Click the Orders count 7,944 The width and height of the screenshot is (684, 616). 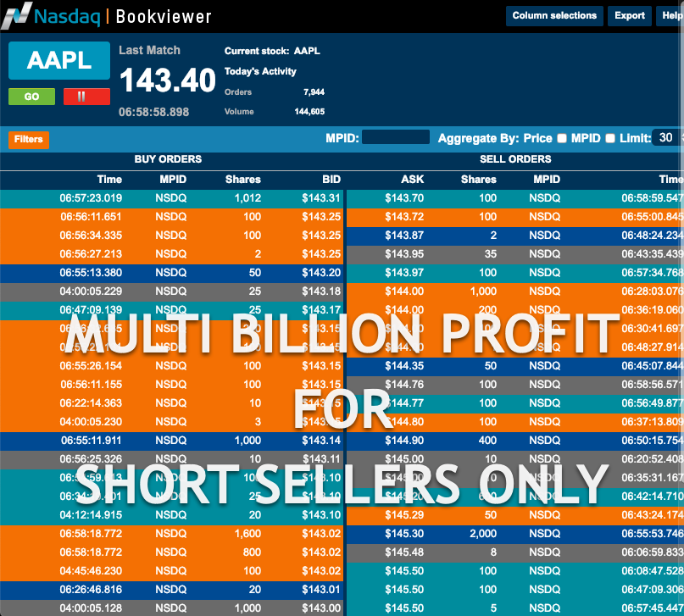pyautogui.click(x=314, y=92)
